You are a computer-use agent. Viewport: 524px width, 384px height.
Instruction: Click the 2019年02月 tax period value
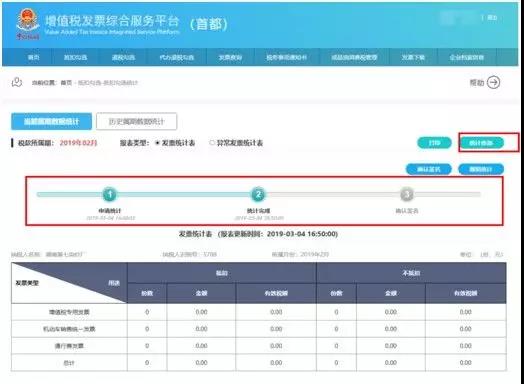[78, 143]
